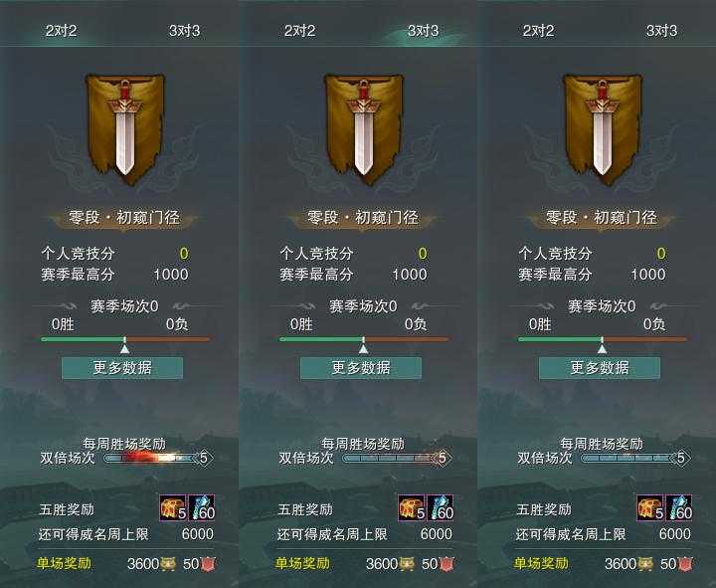The image size is (716, 588).
Task: Click 更多数据 button in the left panel
Action: pyautogui.click(x=122, y=368)
